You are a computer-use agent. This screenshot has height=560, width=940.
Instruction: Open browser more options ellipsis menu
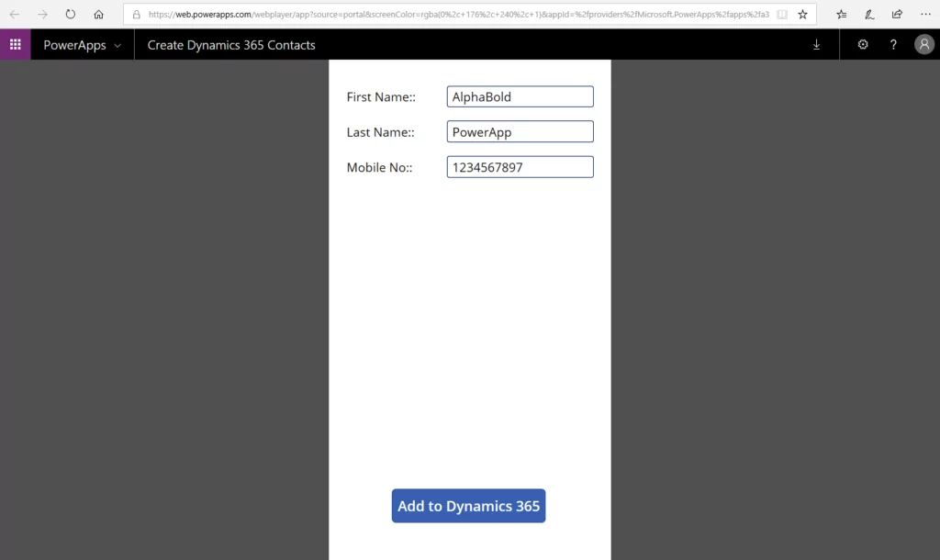[925, 15]
